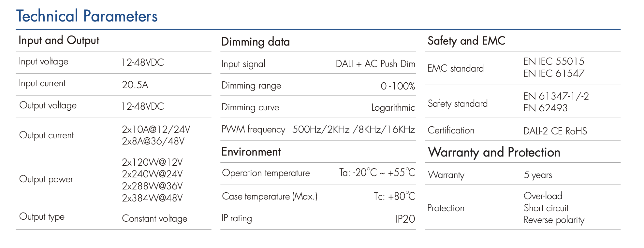Screen dimensions: 644x248
Task: Select the DALI + AC Push Dim value
Action: click(x=375, y=64)
